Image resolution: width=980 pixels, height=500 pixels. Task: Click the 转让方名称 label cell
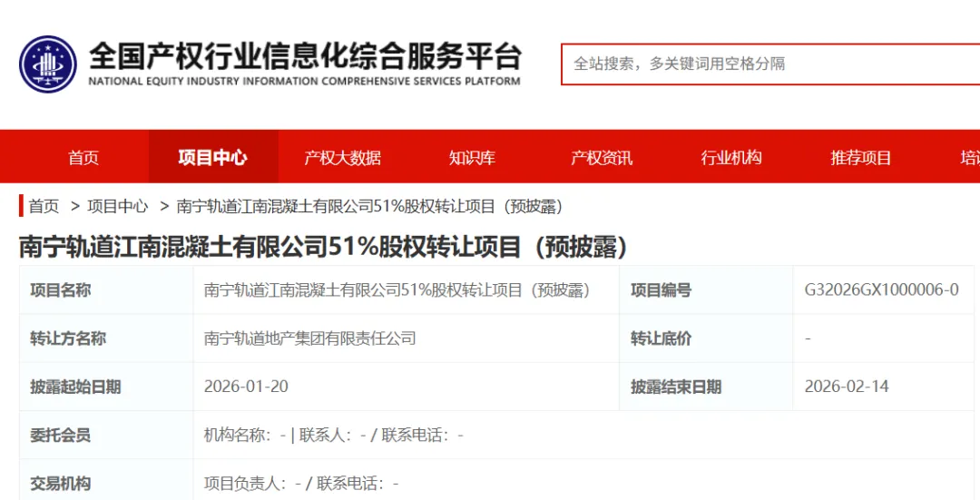(106, 338)
